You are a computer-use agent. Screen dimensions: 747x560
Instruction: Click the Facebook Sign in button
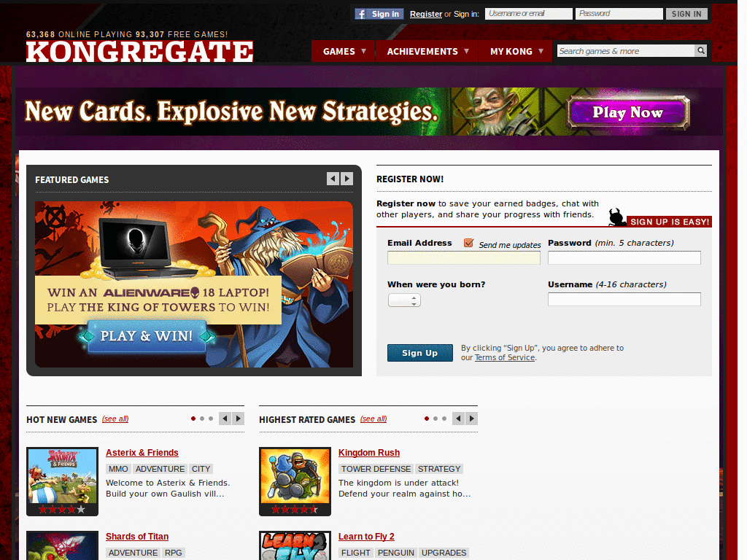click(379, 14)
